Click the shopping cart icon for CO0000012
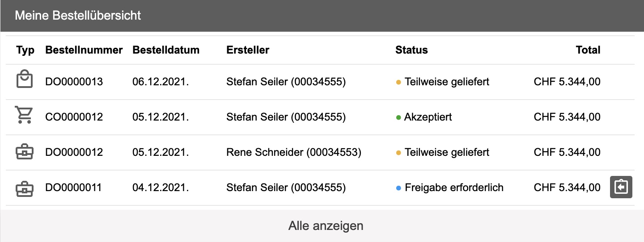Screen dimensions: 644x242 click(25, 116)
